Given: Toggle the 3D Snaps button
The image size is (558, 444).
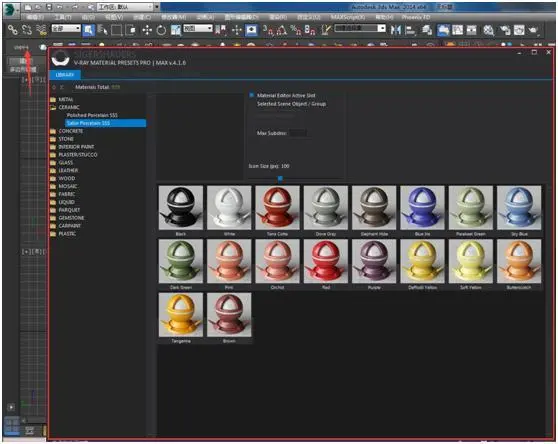Looking at the screenshot, I should tap(268, 30).
